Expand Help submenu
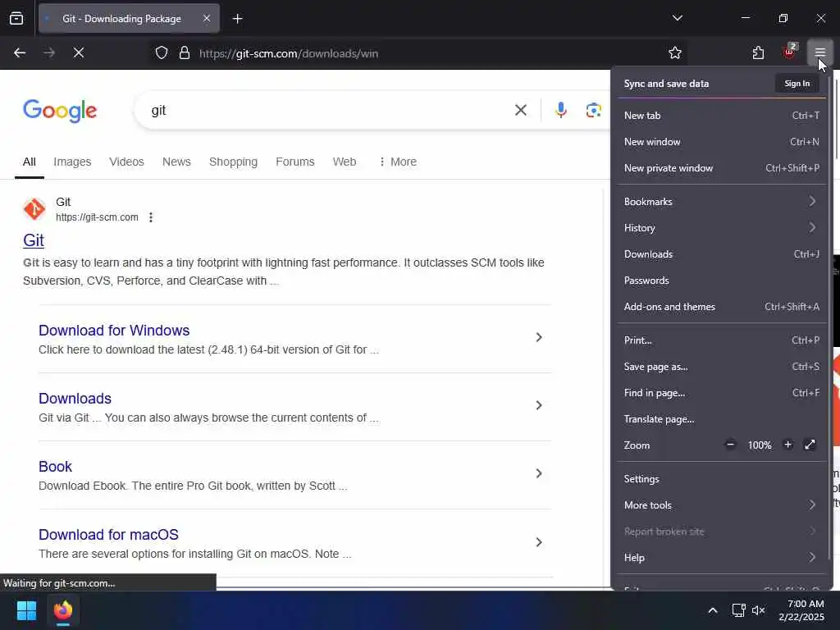The image size is (840, 630). coord(722,558)
